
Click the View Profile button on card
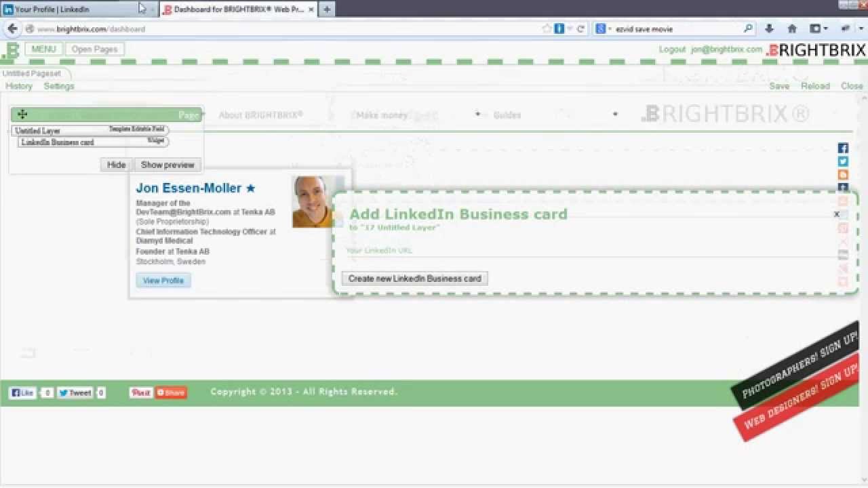[163, 281]
